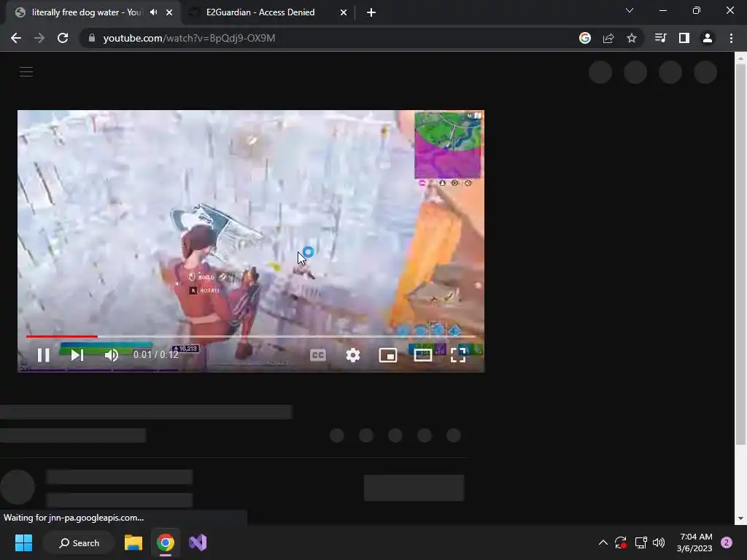Open File Explorer from the taskbar
747x560 pixels.
click(x=133, y=542)
